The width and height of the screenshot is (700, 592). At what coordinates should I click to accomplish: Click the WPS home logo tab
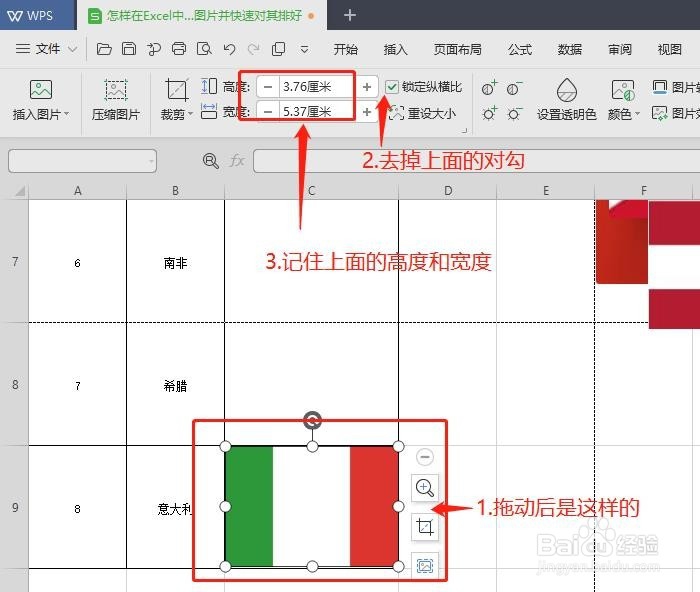31,15
